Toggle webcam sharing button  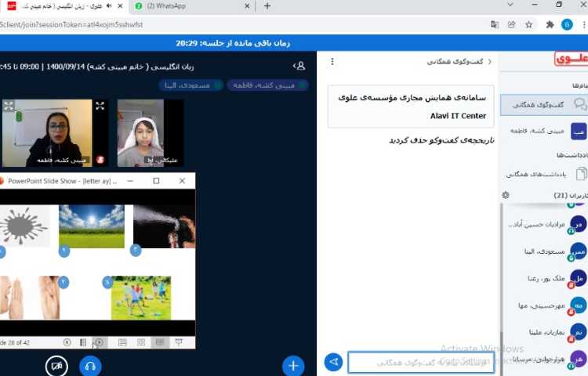click(x=56, y=366)
